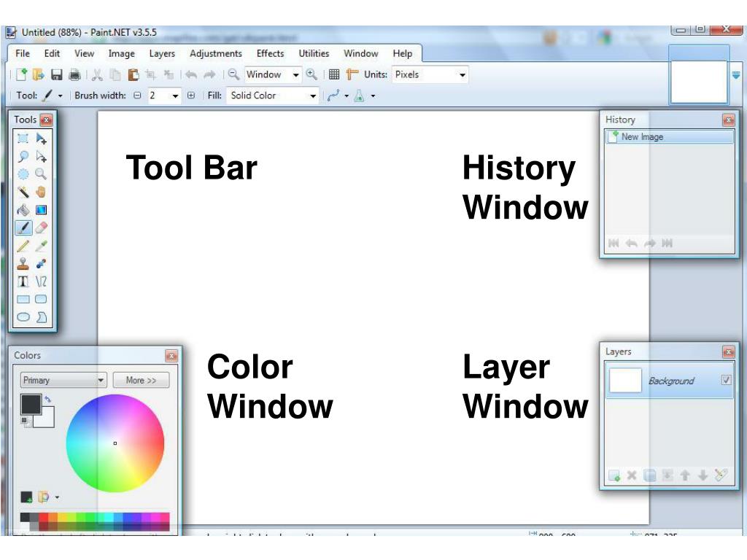
Task: Open the Effects menu
Action: 270,53
